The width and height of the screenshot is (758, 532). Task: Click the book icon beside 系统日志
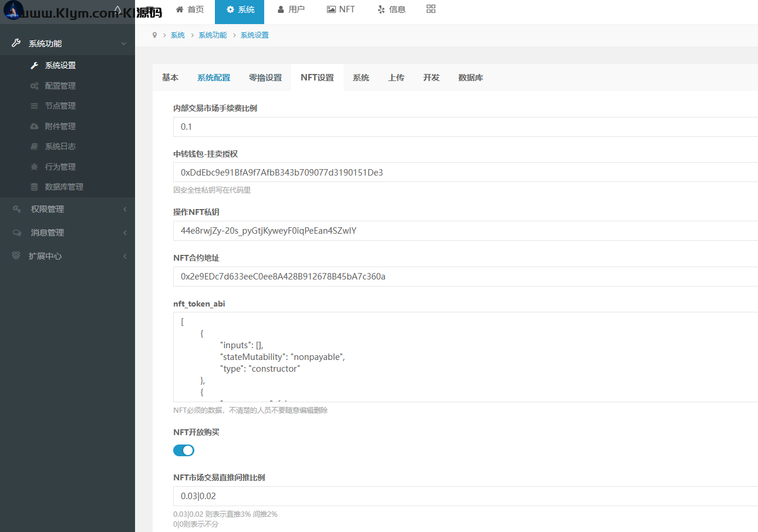34,147
